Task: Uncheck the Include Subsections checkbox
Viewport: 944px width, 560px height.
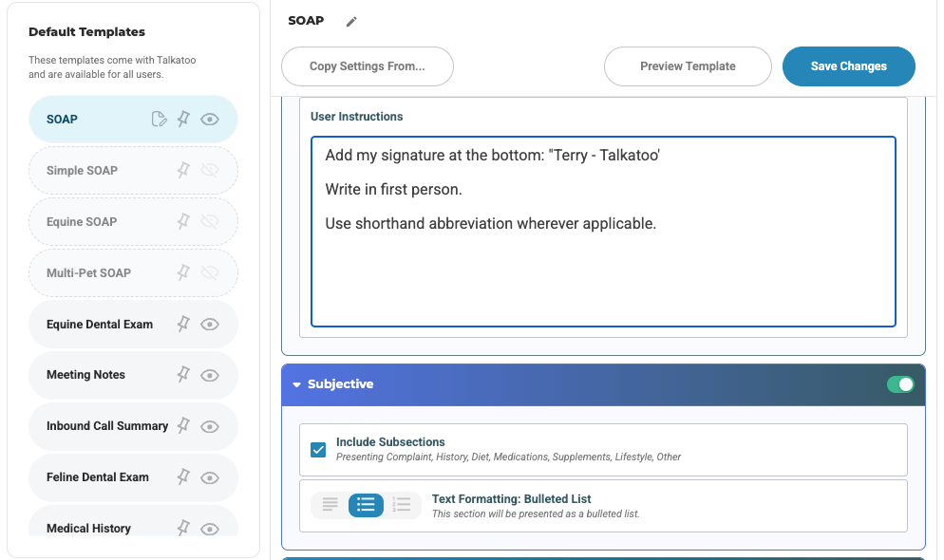Action: pos(318,449)
